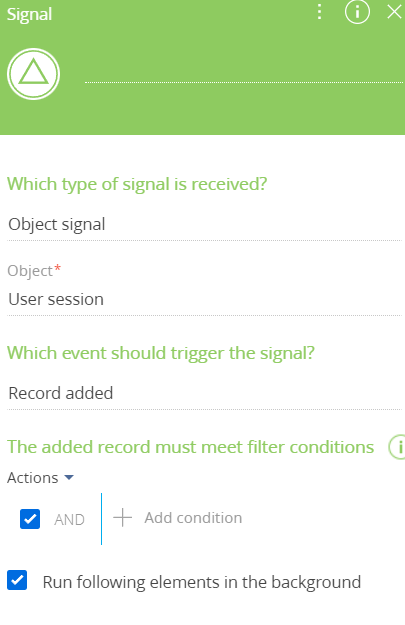The height and width of the screenshot is (625, 405).
Task: Open the Actions filter menu
Action: click(40, 478)
